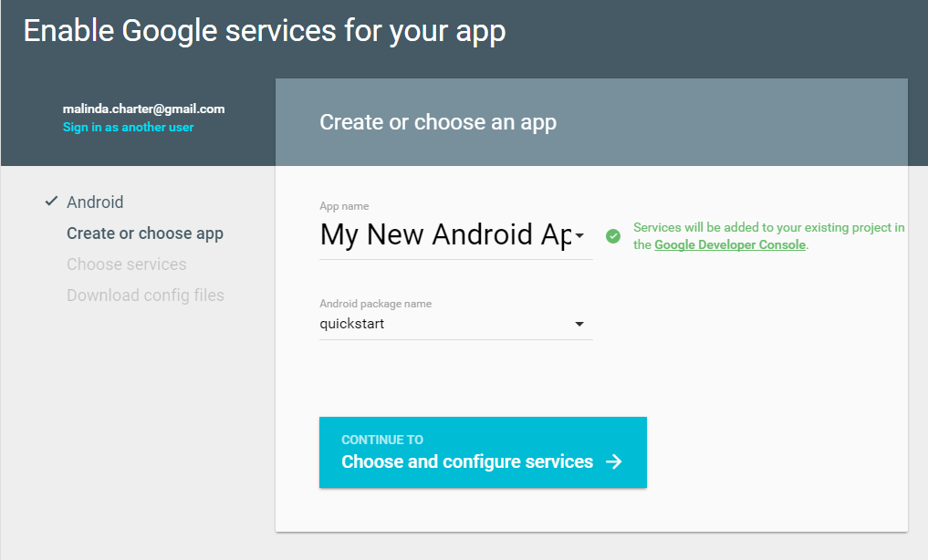The width and height of the screenshot is (928, 560).
Task: Open the Google Developer Console link
Action: click(x=730, y=244)
